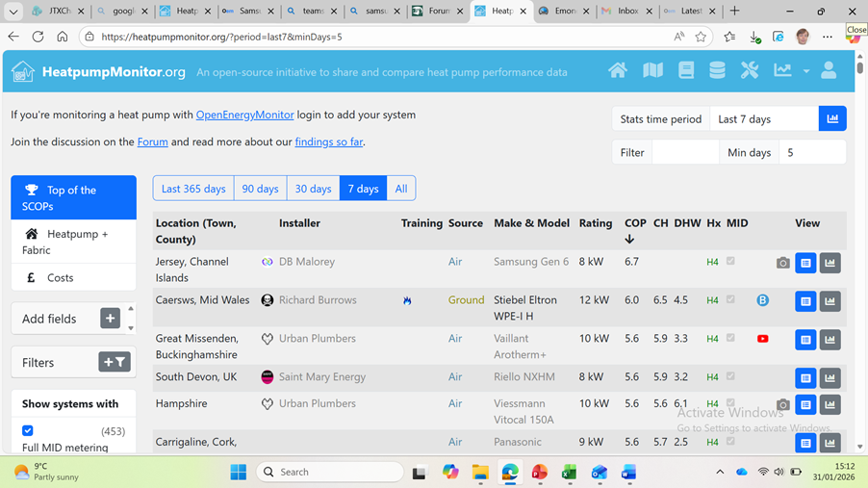Expand the chart menu dropdown arrow in header

click(x=806, y=71)
